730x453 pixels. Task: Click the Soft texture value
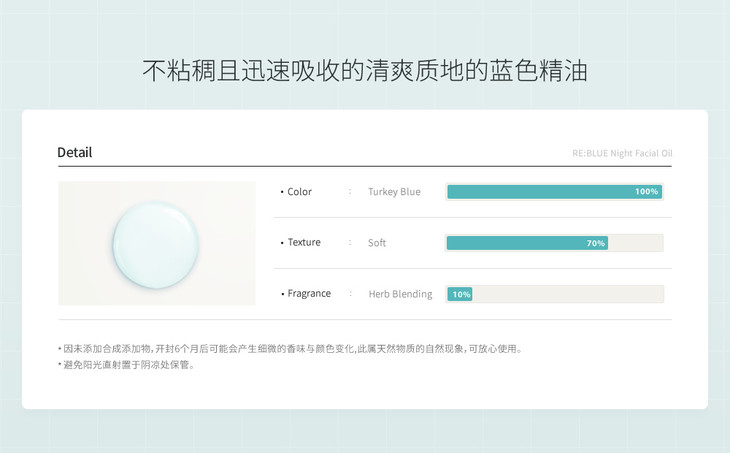pos(377,243)
